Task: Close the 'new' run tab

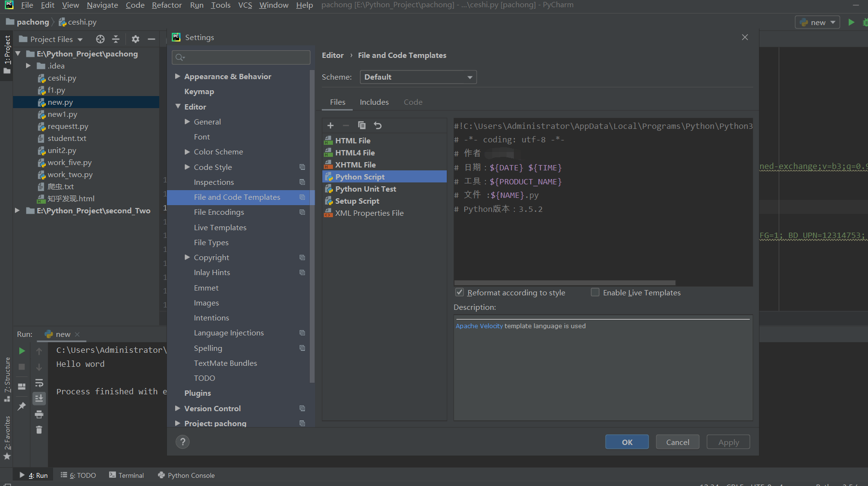Action: click(x=77, y=334)
